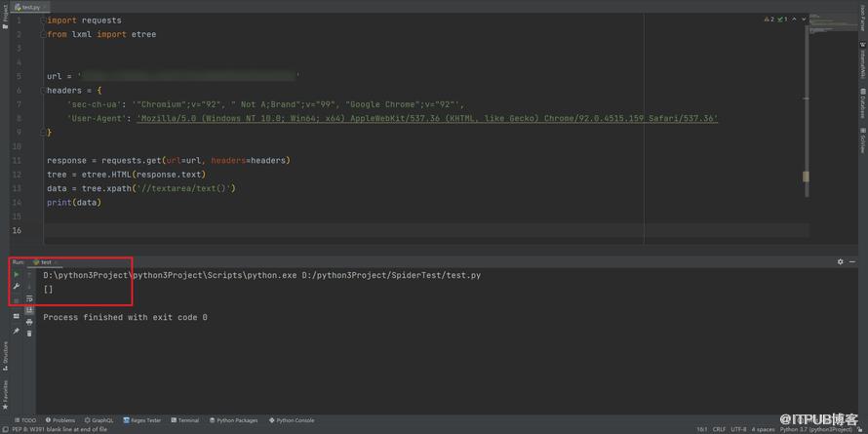Click the tree.xpath line of code
This screenshot has width=868, height=434.
141,188
